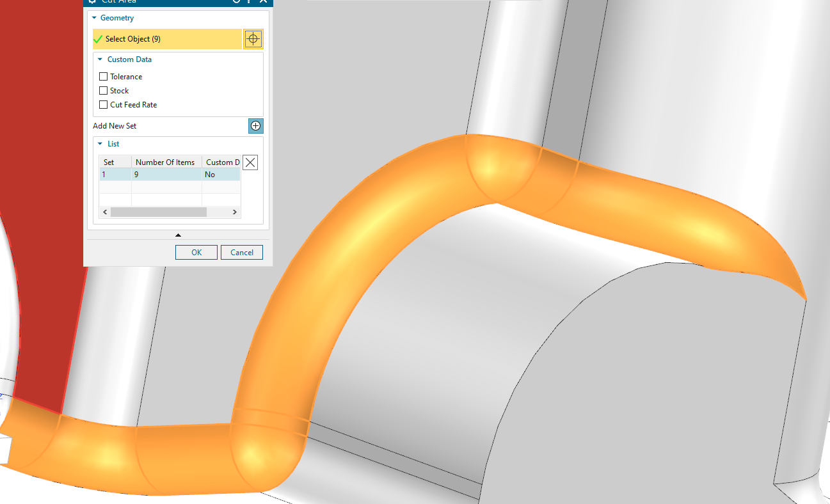Viewport: 830px width, 504px height.
Task: Collapse the Custom Data section
Action: click(x=100, y=59)
